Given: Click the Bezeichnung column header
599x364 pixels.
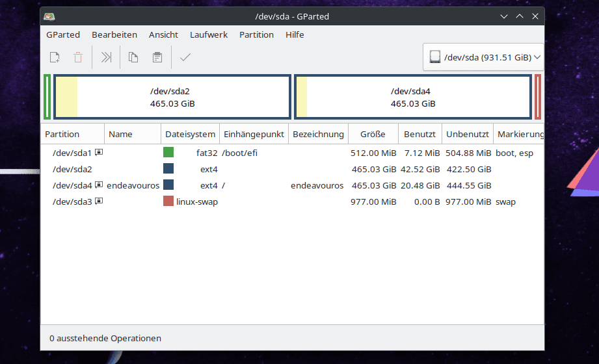Looking at the screenshot, I should pos(318,134).
